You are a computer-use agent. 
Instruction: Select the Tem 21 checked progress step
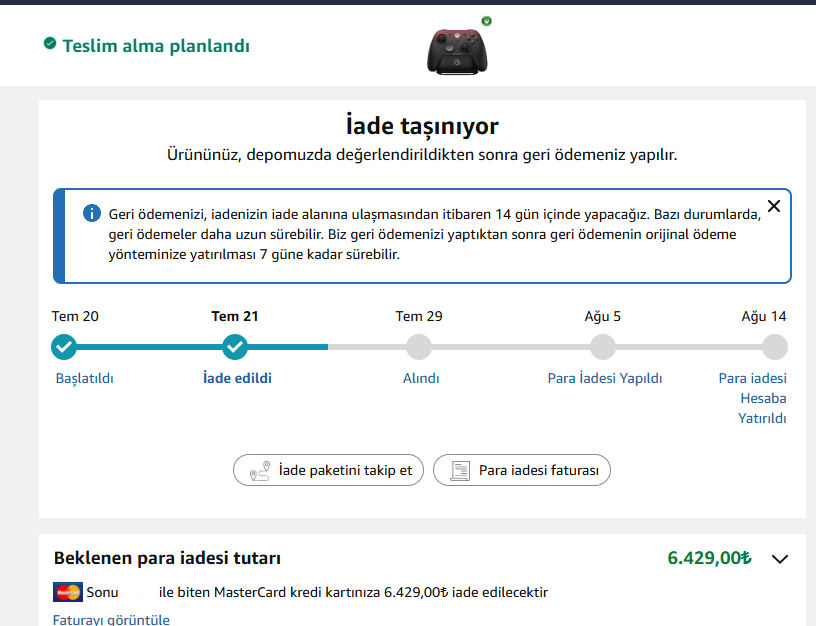pyautogui.click(x=235, y=347)
